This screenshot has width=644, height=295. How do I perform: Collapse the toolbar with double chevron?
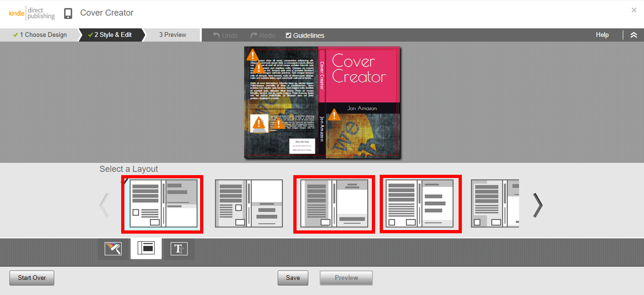[x=634, y=35]
